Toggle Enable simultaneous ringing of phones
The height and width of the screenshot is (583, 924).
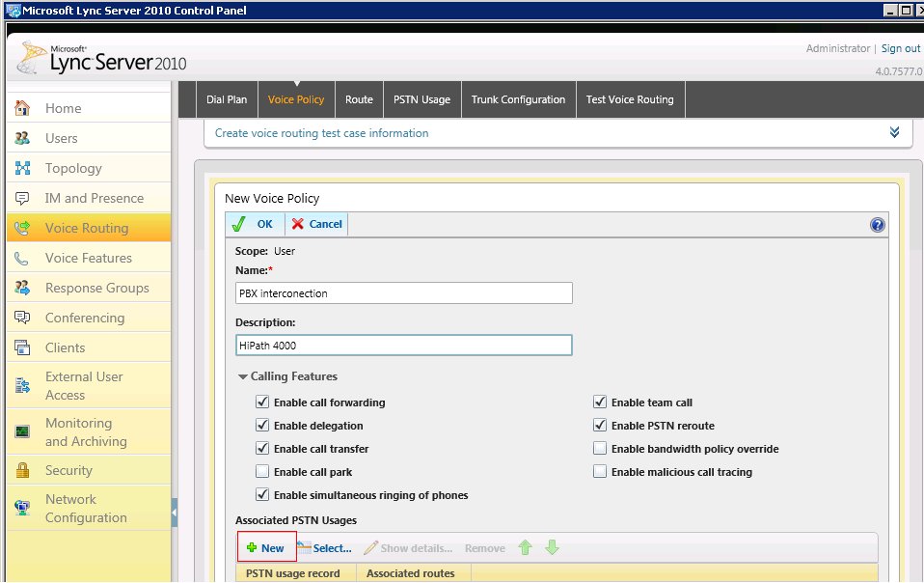point(262,494)
